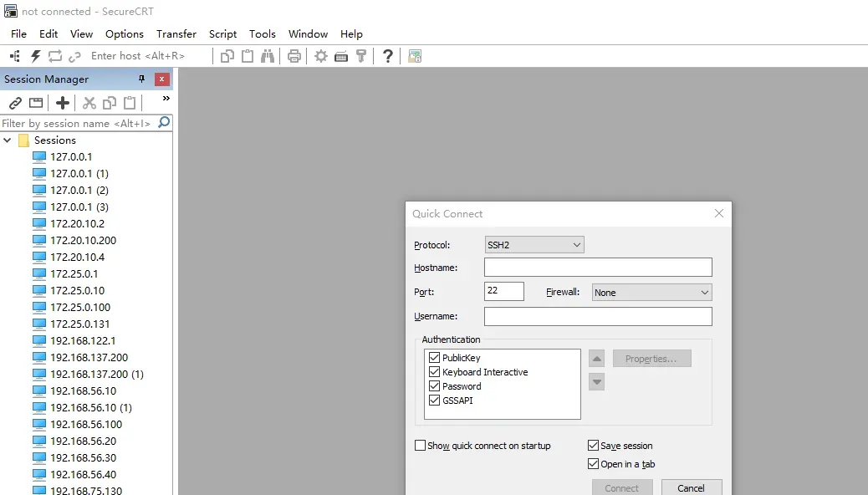This screenshot has width=868, height=495.
Task: Pin the Session Manager panel
Action: point(141,79)
